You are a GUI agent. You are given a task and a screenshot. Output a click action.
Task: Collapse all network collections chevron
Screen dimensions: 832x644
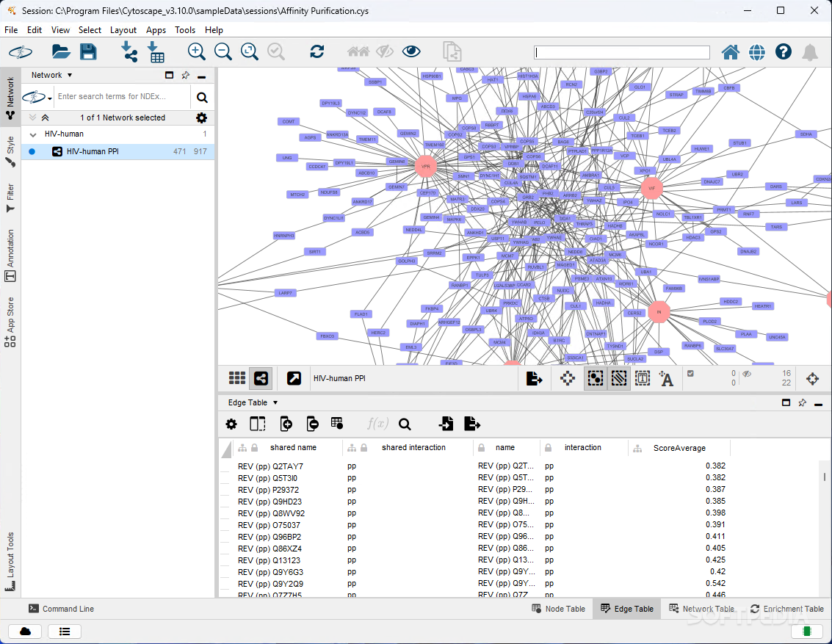[45, 117]
